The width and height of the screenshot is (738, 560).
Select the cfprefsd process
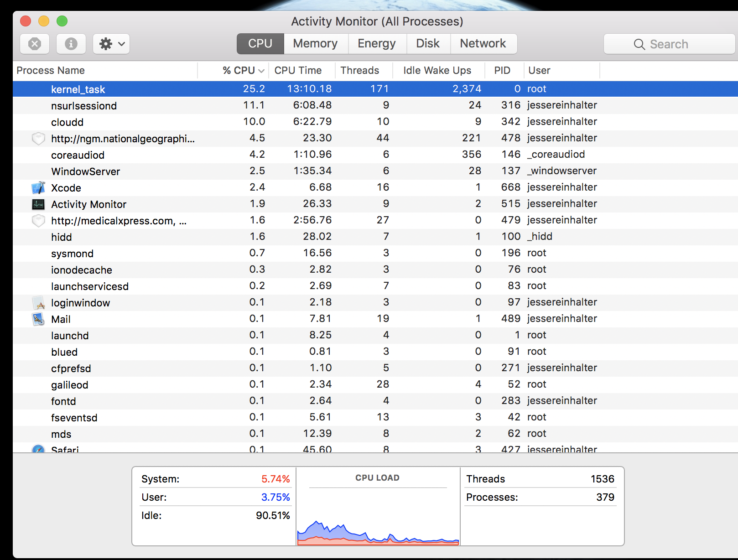[x=375, y=368]
